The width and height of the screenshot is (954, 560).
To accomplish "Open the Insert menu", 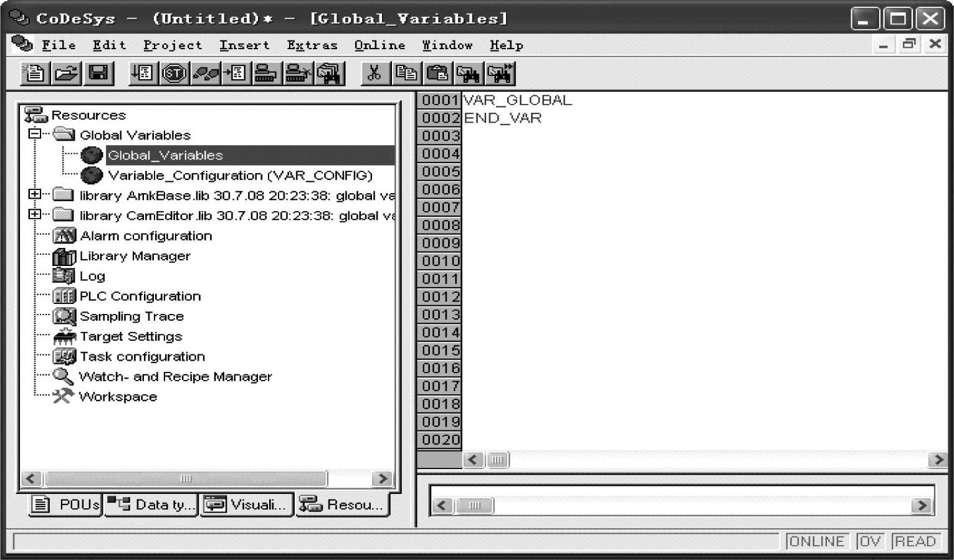I will [x=244, y=45].
